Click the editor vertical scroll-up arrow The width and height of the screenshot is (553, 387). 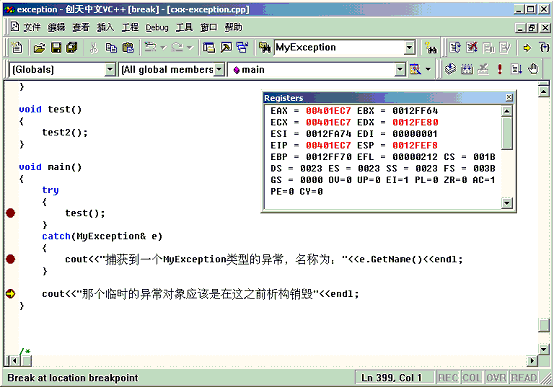point(543,92)
